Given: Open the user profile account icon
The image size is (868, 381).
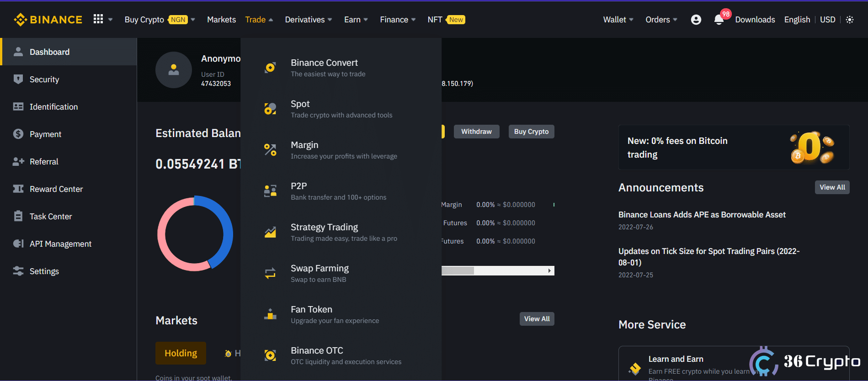Looking at the screenshot, I should [x=696, y=20].
